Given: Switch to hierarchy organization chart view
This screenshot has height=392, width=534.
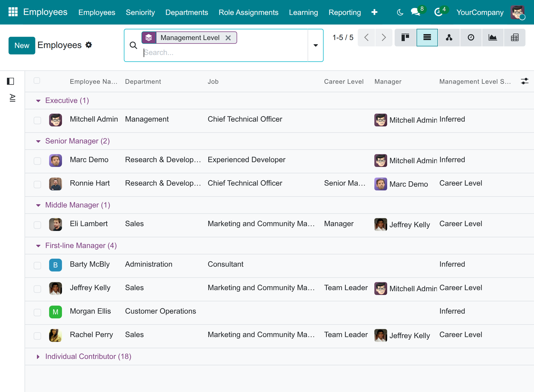Looking at the screenshot, I should pos(449,38).
